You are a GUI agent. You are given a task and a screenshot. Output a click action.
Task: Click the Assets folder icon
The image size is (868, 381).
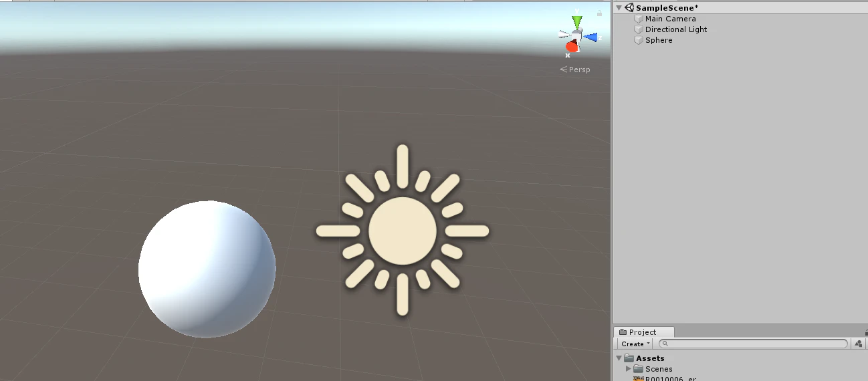(629, 358)
